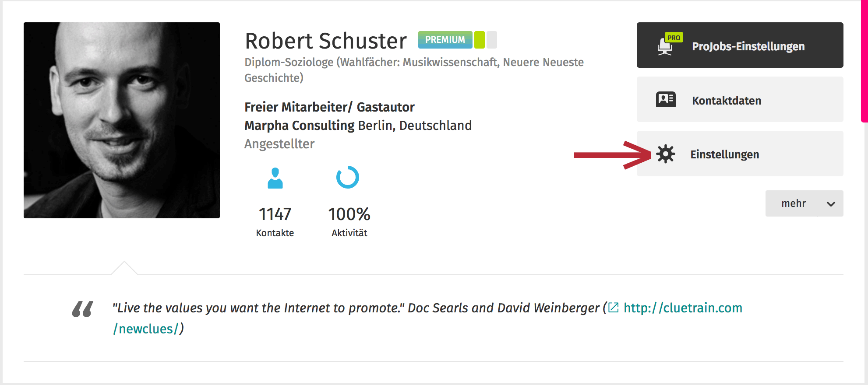This screenshot has height=385, width=868.
Task: Open the Einstellungen button
Action: pos(740,154)
